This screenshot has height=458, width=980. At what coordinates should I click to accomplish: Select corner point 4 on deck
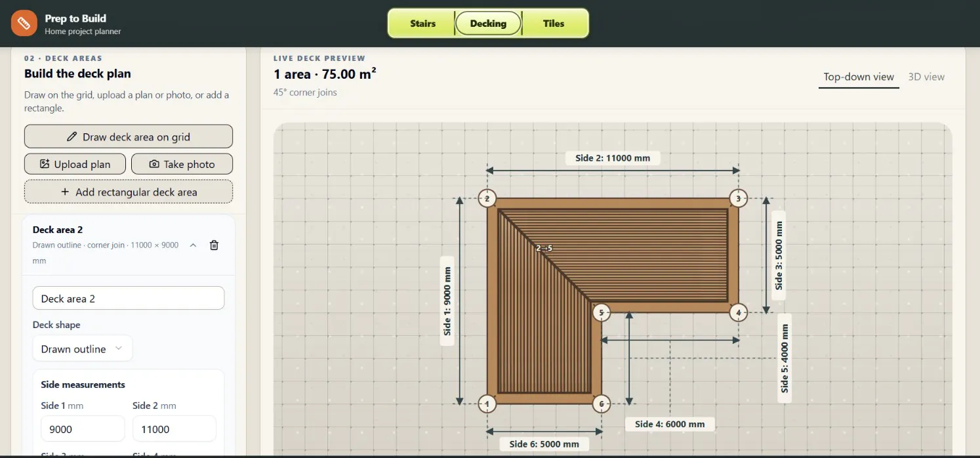click(739, 312)
